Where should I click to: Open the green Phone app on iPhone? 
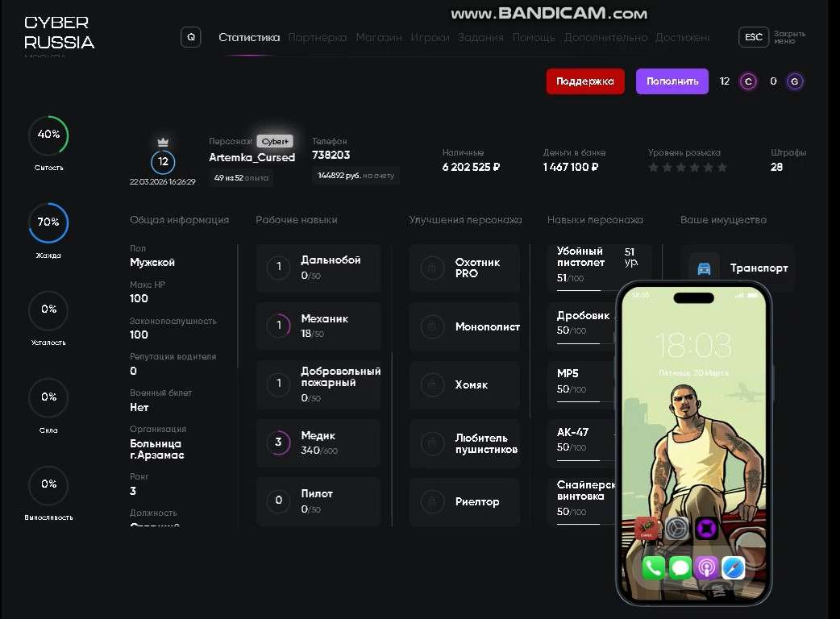[x=653, y=568]
